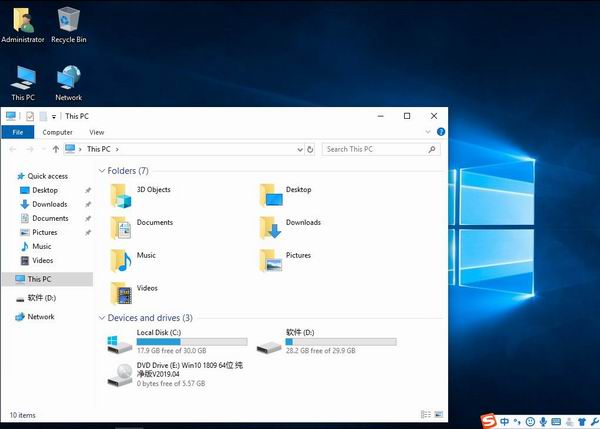The height and width of the screenshot is (429, 600).
Task: Select DVD Drive (E:) Win10 1809
Action: pyautogui.click(x=175, y=374)
